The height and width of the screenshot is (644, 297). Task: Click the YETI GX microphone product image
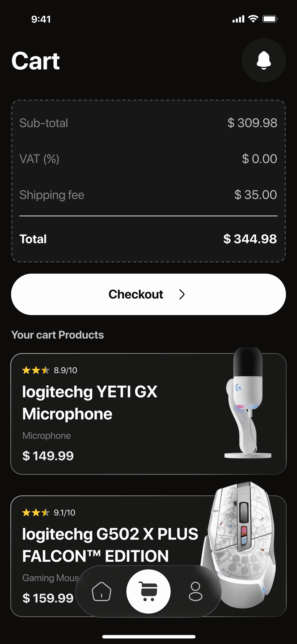point(247,403)
